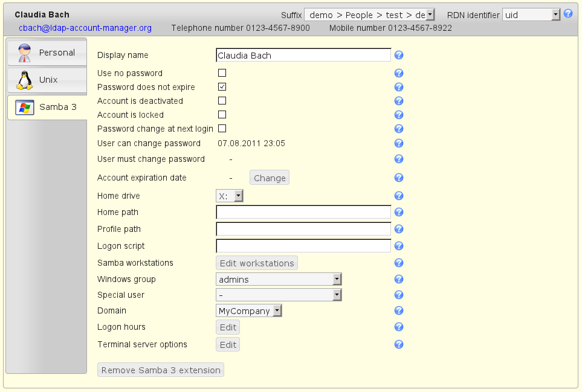
Task: Open help for Account expiration date
Action: 399,178
